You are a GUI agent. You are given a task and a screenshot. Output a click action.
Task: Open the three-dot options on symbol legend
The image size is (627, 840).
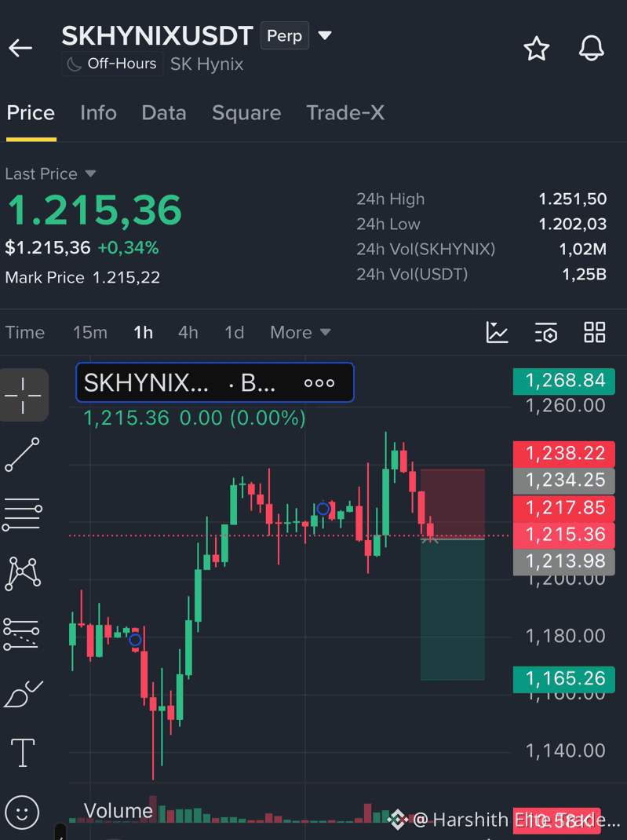click(319, 383)
